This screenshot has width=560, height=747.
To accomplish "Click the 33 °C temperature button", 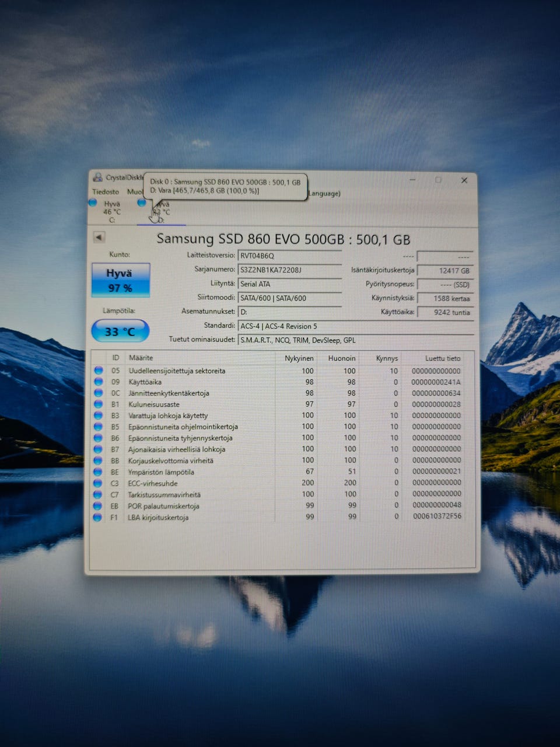I will point(120,331).
